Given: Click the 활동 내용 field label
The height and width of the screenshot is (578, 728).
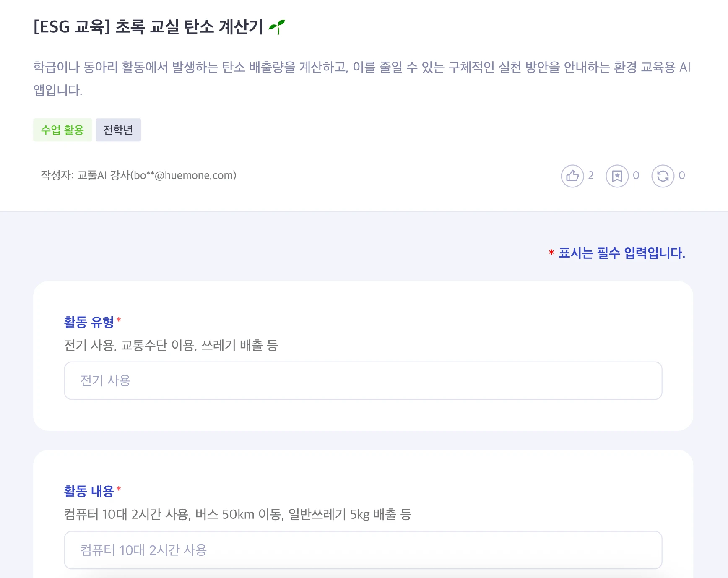Looking at the screenshot, I should 89,491.
